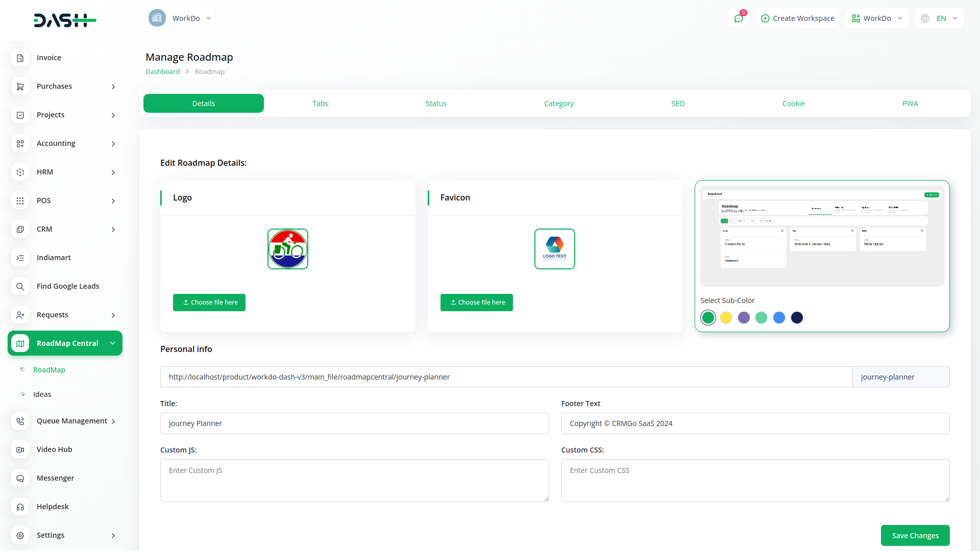Select the green sub-color option
The height and width of the screenshot is (551, 980).
708,317
